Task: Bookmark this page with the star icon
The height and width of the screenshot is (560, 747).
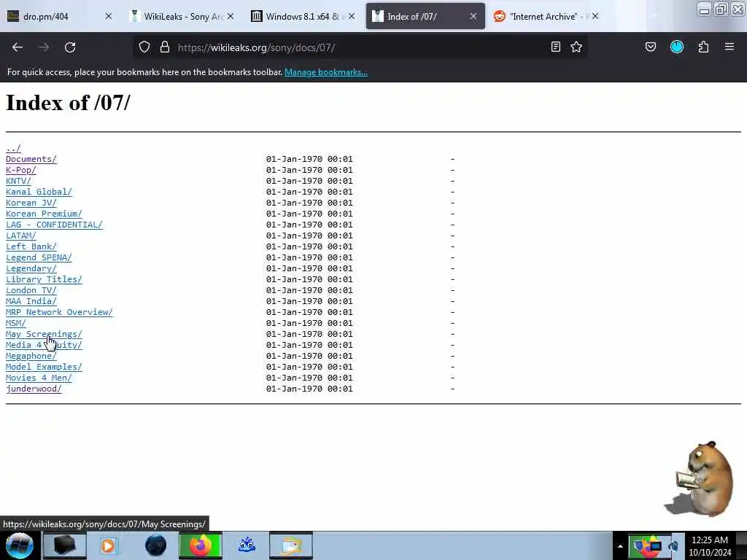Action: [576, 47]
